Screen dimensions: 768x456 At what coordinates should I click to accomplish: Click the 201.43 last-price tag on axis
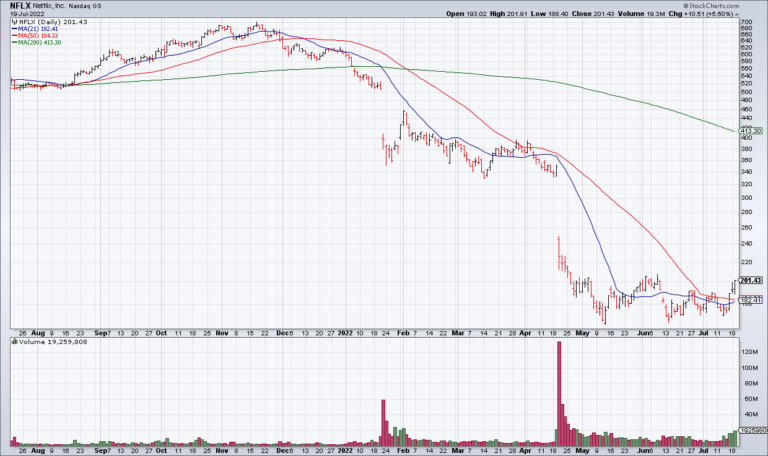[751, 281]
